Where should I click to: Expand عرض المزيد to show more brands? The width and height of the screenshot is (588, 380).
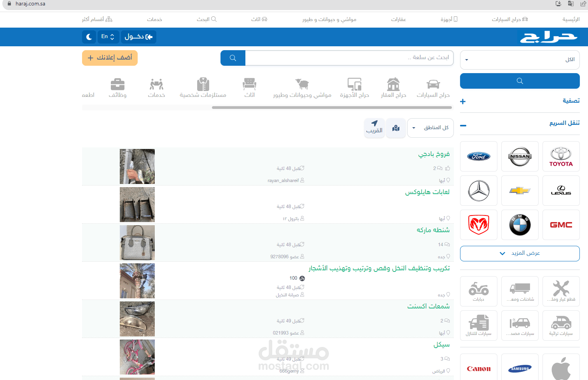coord(520,253)
